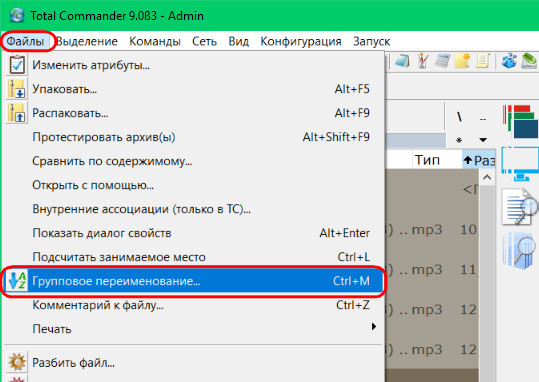Open the Конфигурация menu
The width and height of the screenshot is (539, 382).
click(x=301, y=41)
